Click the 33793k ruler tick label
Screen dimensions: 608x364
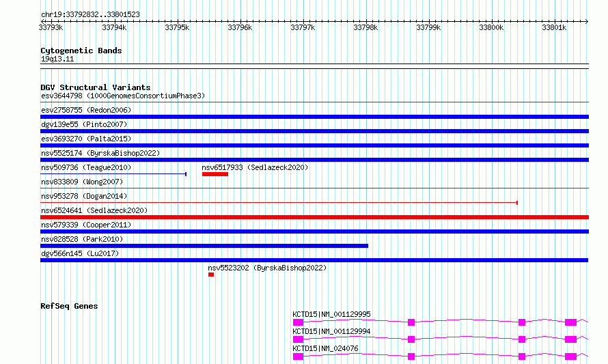tap(51, 27)
